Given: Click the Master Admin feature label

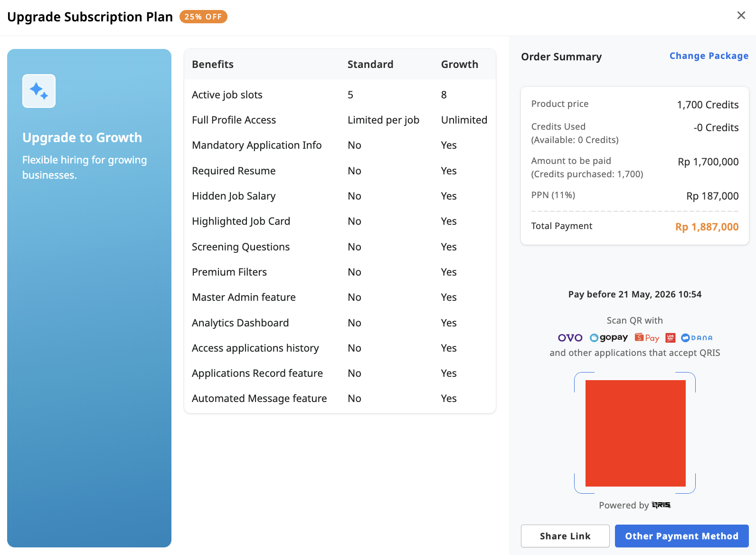Looking at the screenshot, I should (x=244, y=297).
